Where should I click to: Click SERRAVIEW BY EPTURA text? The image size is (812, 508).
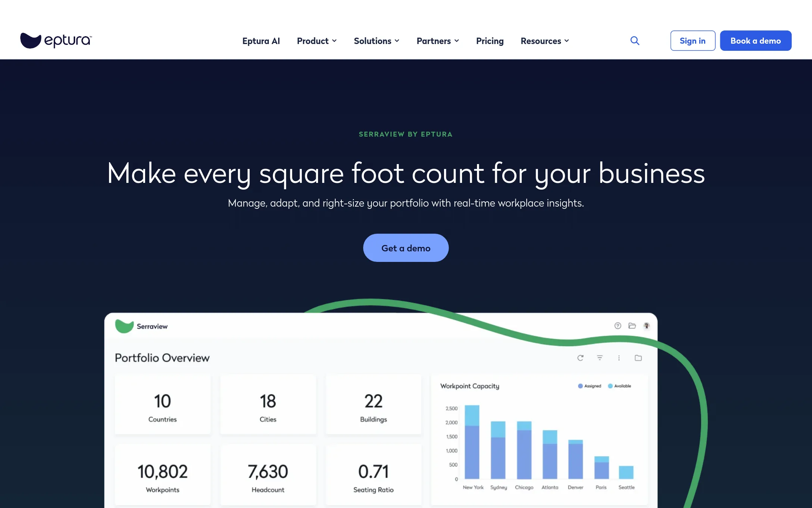[406, 134]
